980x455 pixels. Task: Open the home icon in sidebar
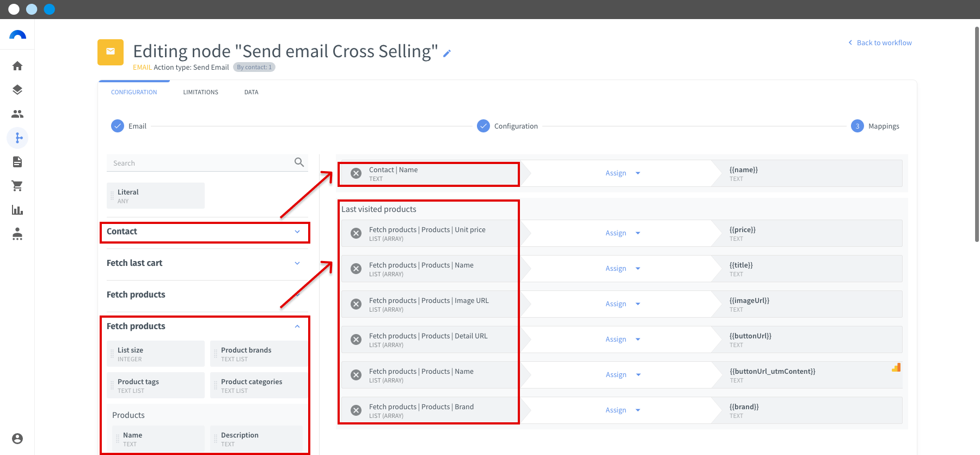click(x=17, y=66)
